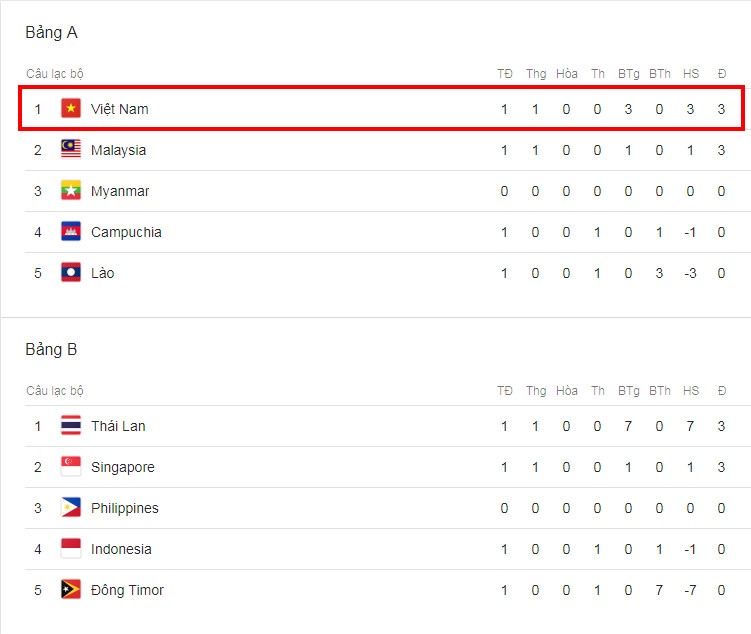Click the Philippines flag icon
The height and width of the screenshot is (634, 751).
point(71,508)
